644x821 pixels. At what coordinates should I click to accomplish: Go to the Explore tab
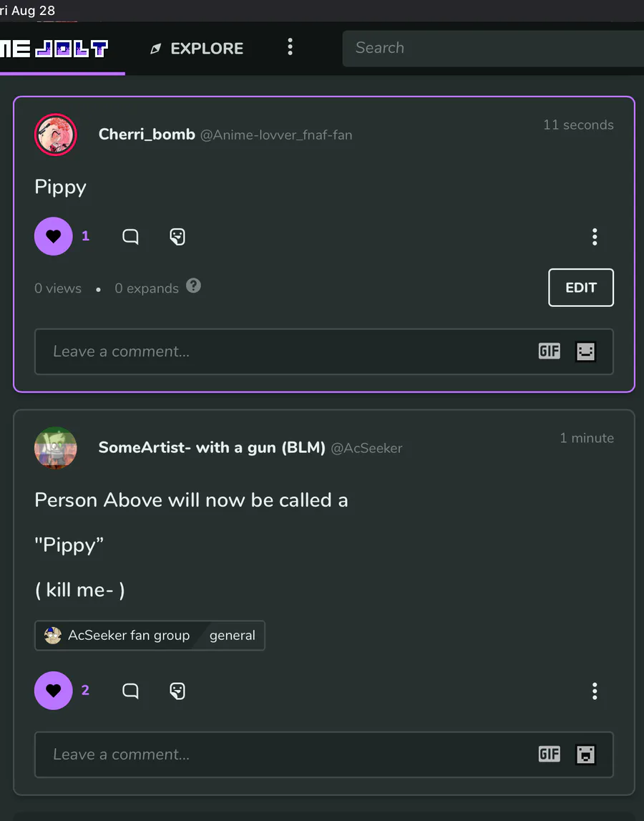pos(197,49)
